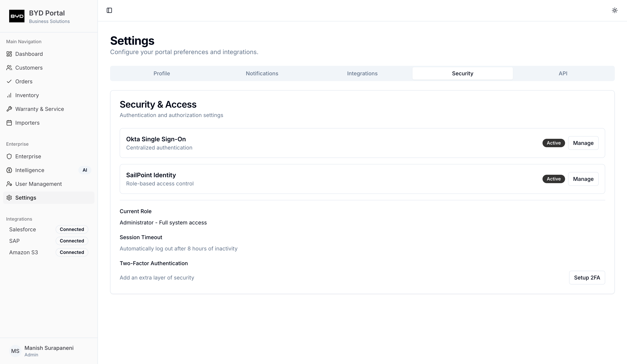627x364 pixels.
Task: Go to Customers in the sidebar
Action: tap(49, 68)
